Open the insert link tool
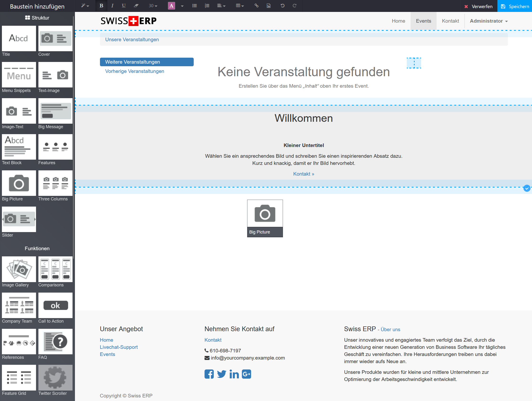This screenshot has height=401, width=532. tap(256, 5)
